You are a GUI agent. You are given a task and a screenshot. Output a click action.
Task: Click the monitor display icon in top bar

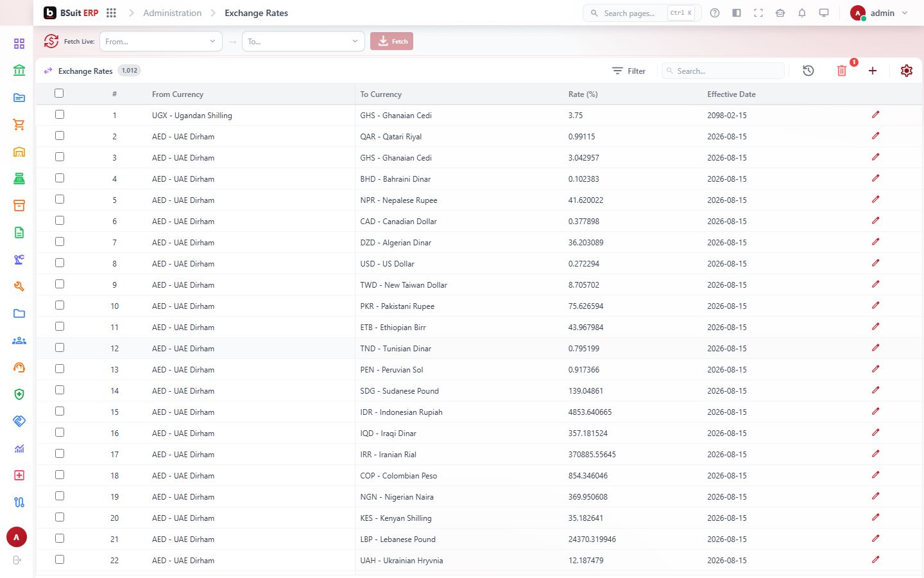point(824,13)
